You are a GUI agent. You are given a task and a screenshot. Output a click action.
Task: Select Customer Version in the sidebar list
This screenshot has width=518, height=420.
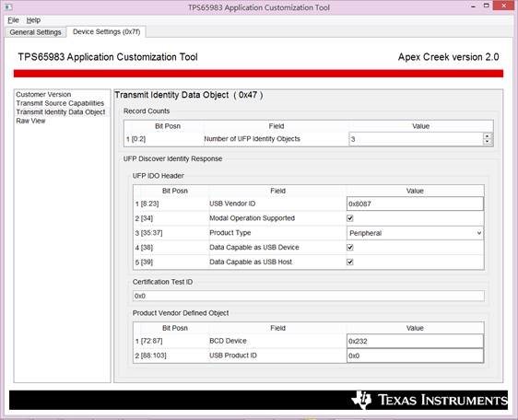(x=43, y=95)
